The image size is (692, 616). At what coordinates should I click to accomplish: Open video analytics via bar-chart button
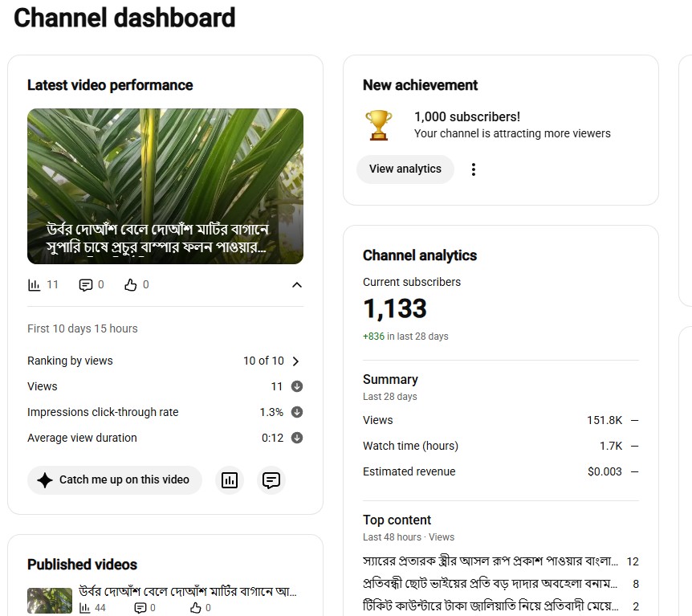click(230, 480)
